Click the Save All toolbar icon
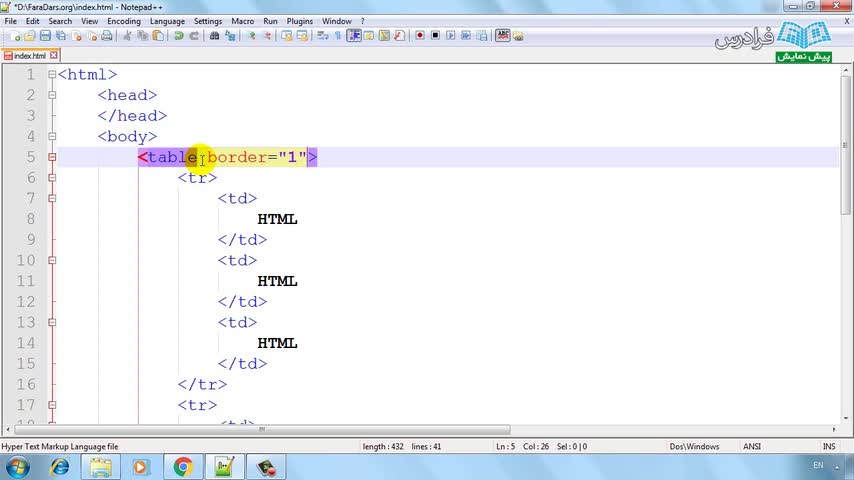This screenshot has height=480, width=854. tap(61, 36)
